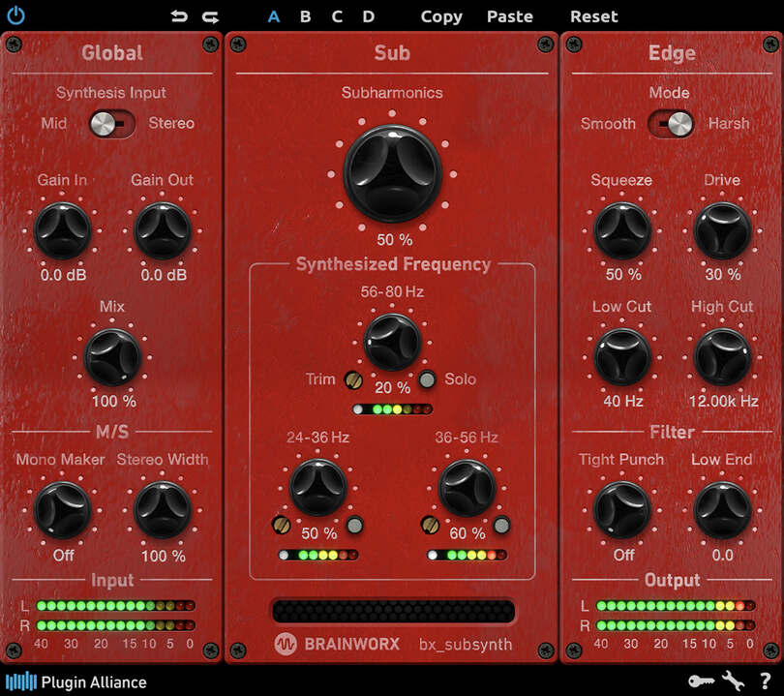Switch to preset slot B
This screenshot has width=784, height=696.
pyautogui.click(x=305, y=16)
